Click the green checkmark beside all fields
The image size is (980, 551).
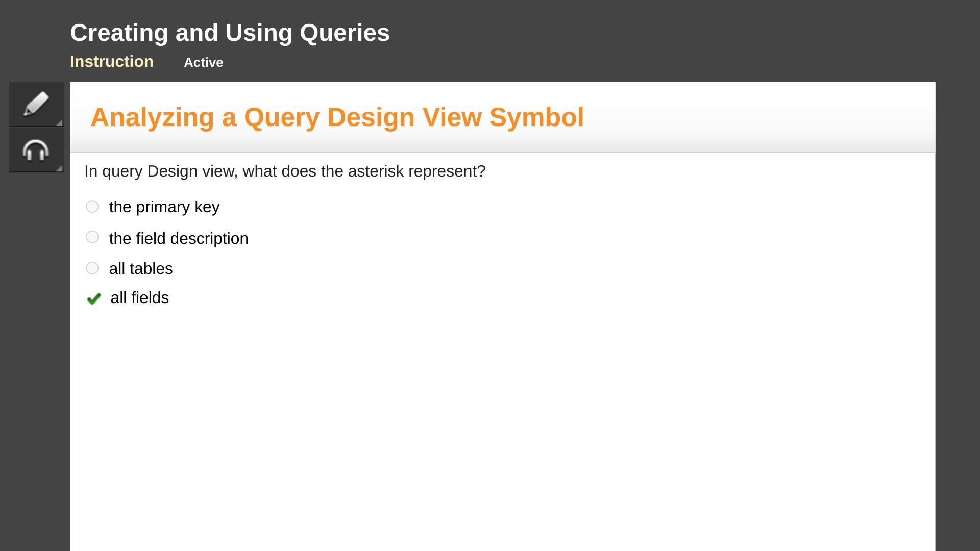tap(94, 298)
